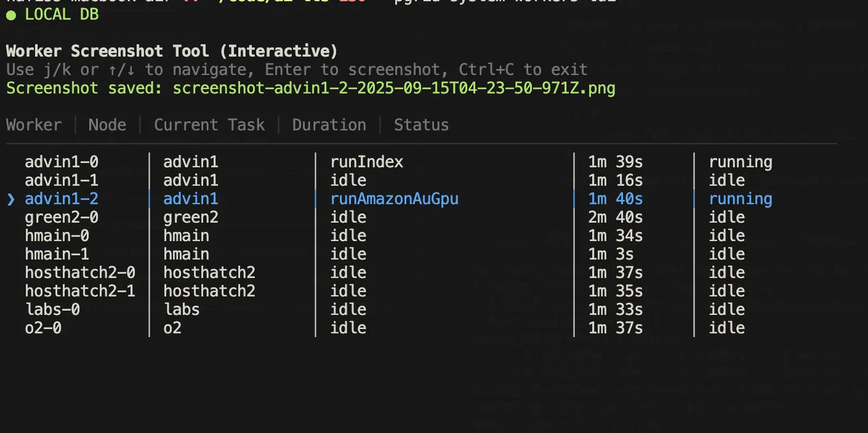Click the running status text of advin1-2

tap(741, 198)
